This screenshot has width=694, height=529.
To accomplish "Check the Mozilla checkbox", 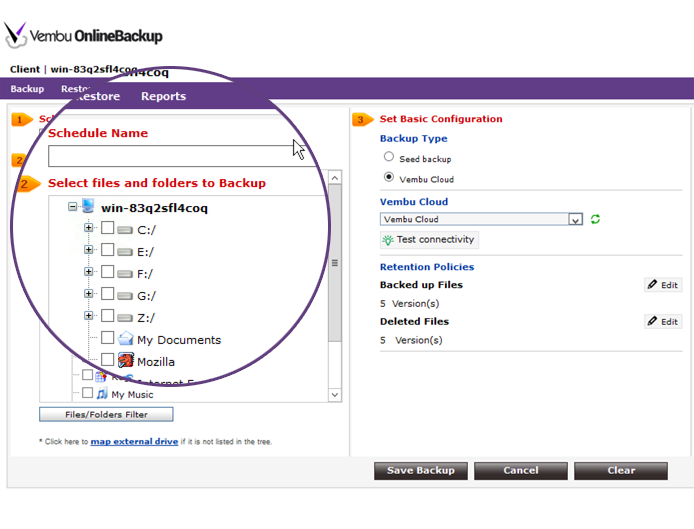I will 108,359.
